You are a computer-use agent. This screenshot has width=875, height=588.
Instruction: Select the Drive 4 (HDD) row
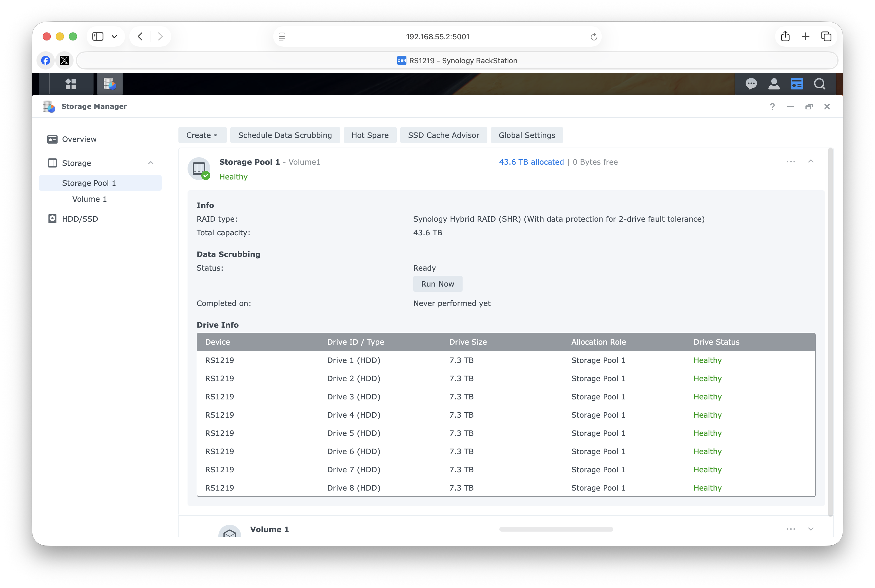pyautogui.click(x=506, y=415)
